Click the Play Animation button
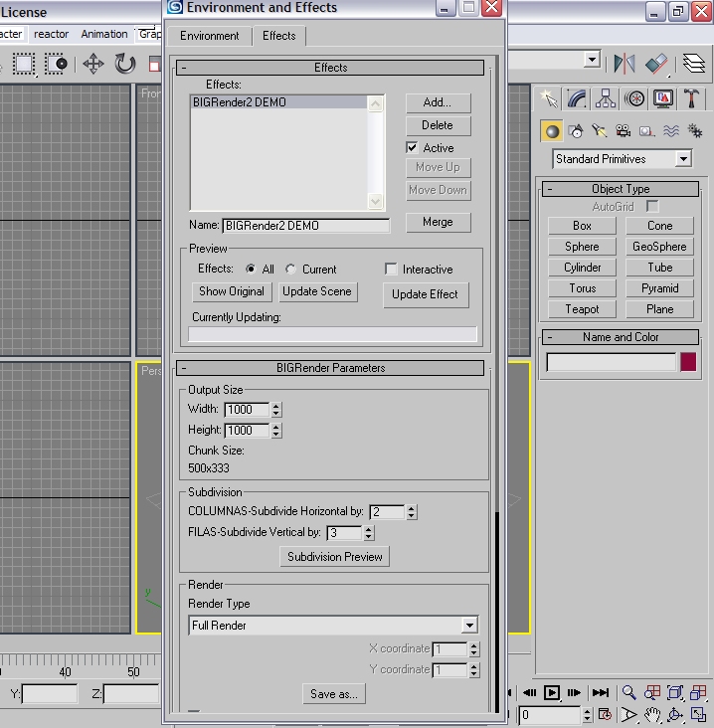 click(552, 693)
